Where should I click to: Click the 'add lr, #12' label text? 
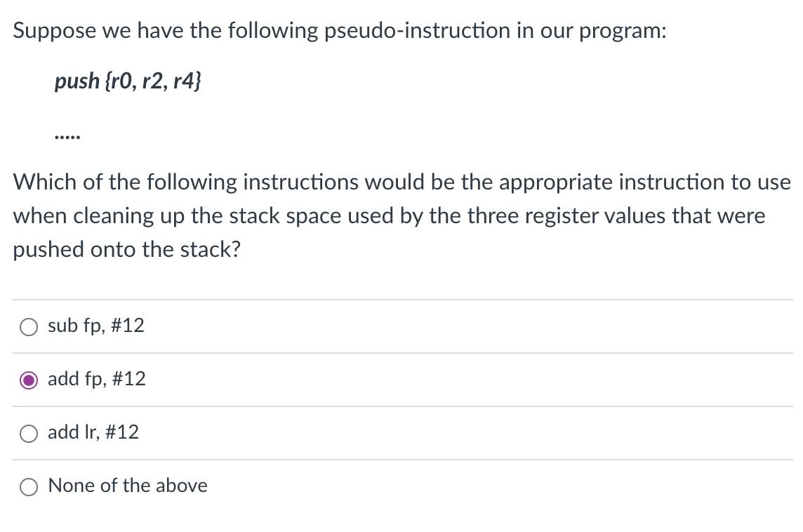click(x=93, y=433)
